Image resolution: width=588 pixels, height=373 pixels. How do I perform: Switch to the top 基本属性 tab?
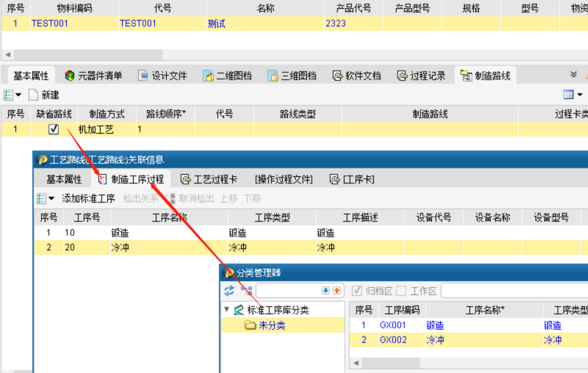(x=31, y=76)
